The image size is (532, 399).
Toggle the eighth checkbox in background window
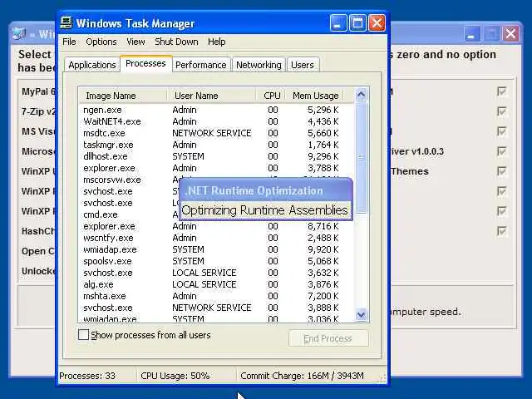point(501,231)
